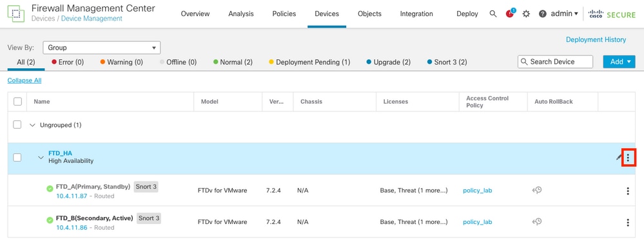This screenshot has width=644, height=242.
Task: Click the Auto RollBack column header
Action: 554,101
